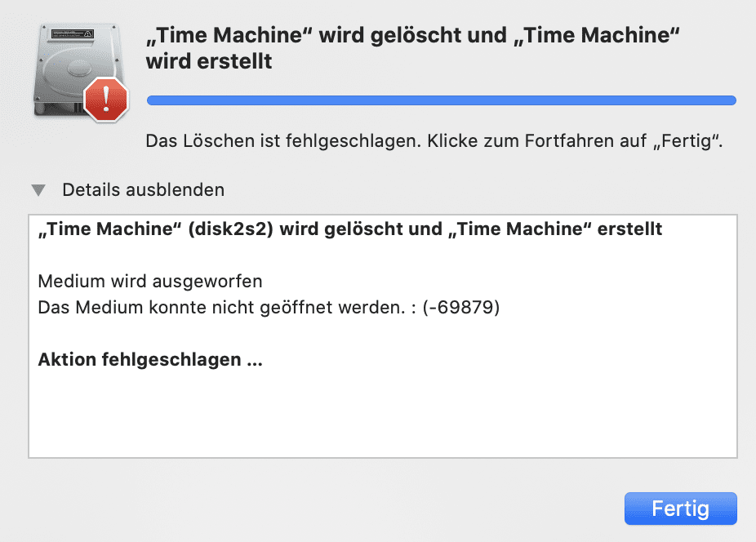This screenshot has height=542, width=756.
Task: Click the label sticker on the drive icon
Action: click(x=73, y=34)
